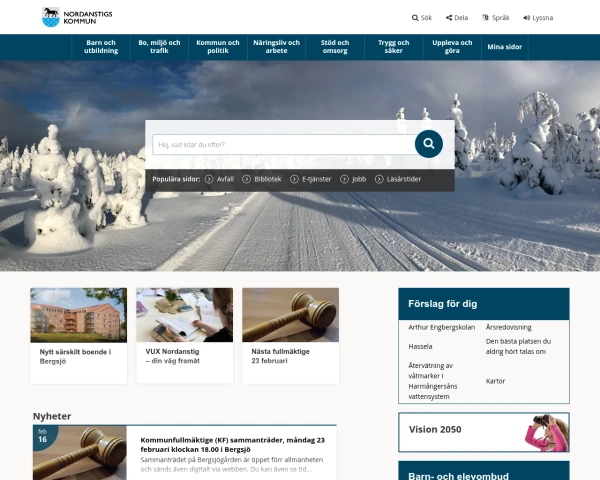Go to Mina sidor
600x480 pixels.
click(x=504, y=47)
